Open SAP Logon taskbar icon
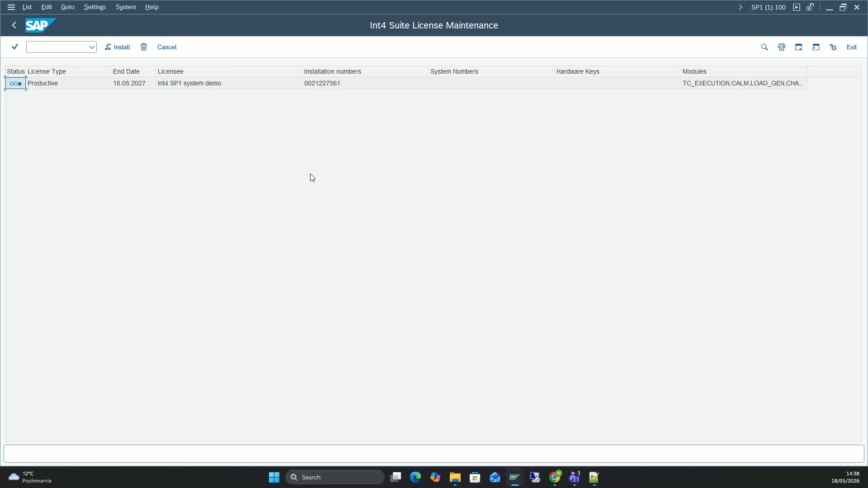 click(x=515, y=477)
